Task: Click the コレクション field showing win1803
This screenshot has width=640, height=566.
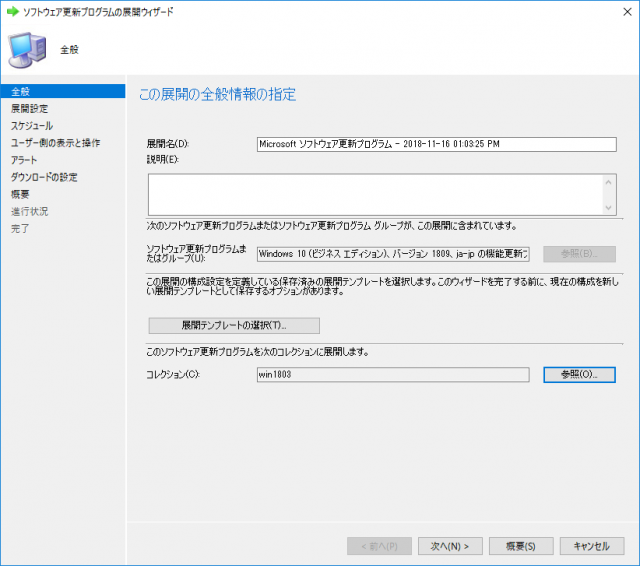Action: pyautogui.click(x=392, y=374)
